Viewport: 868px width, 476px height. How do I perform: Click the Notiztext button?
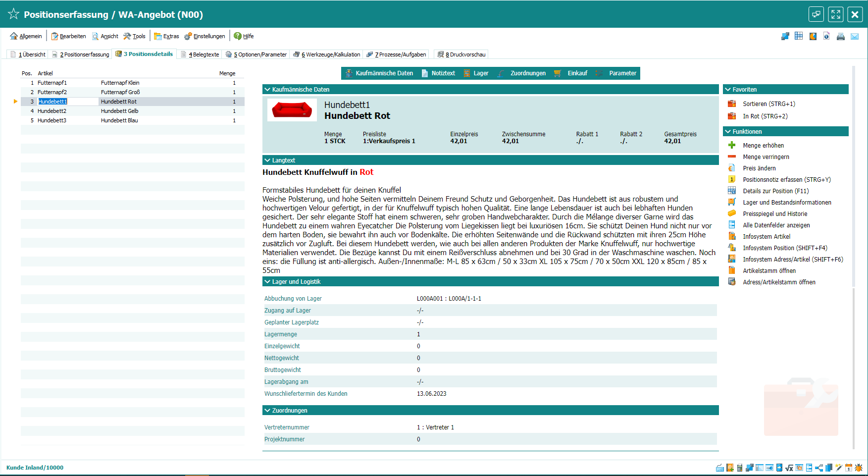click(x=438, y=73)
